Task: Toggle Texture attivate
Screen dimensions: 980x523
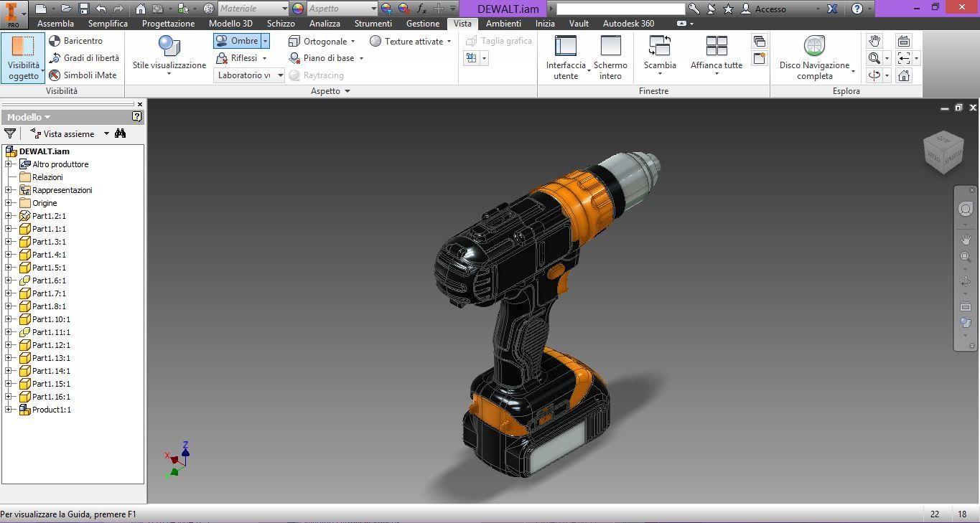Action: pyautogui.click(x=406, y=41)
